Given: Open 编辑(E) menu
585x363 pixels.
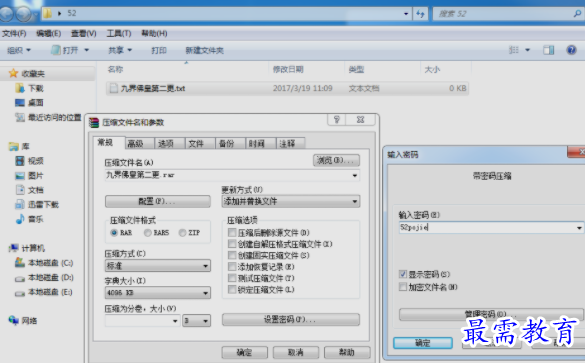Looking at the screenshot, I should [x=49, y=34].
